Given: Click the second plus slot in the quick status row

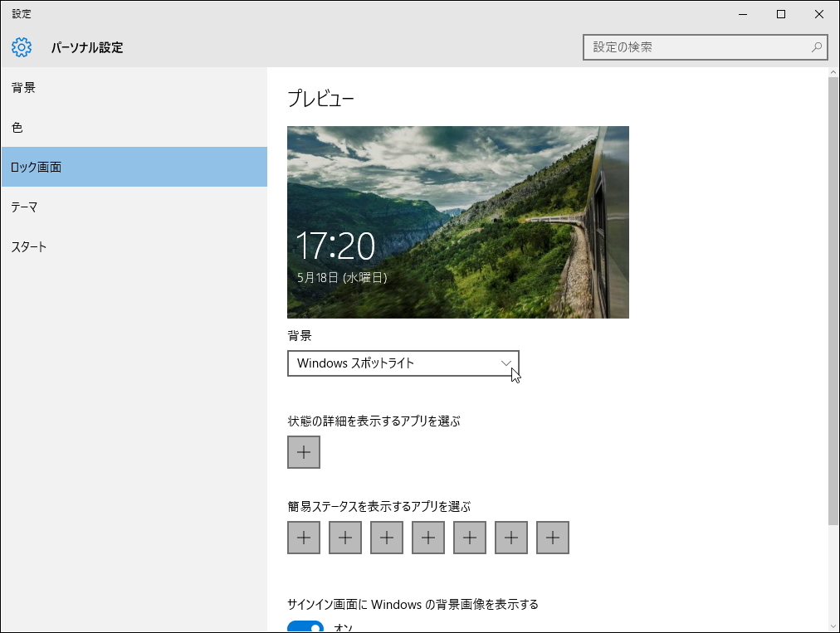Looking at the screenshot, I should [344, 538].
